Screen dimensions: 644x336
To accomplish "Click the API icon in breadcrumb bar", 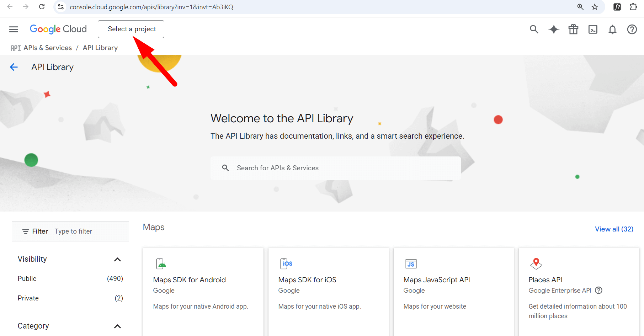I will [16, 48].
